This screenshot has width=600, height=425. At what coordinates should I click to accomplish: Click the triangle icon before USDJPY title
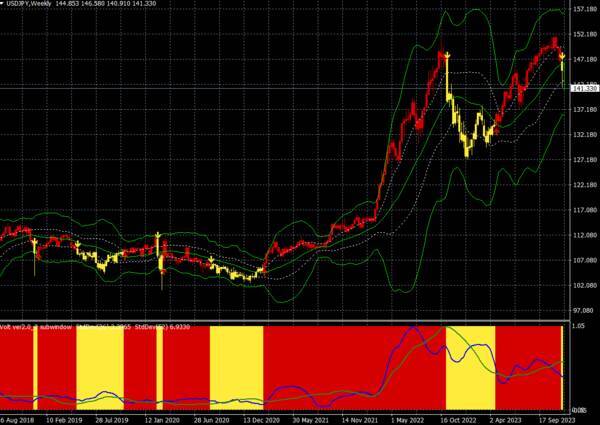tap(3, 5)
